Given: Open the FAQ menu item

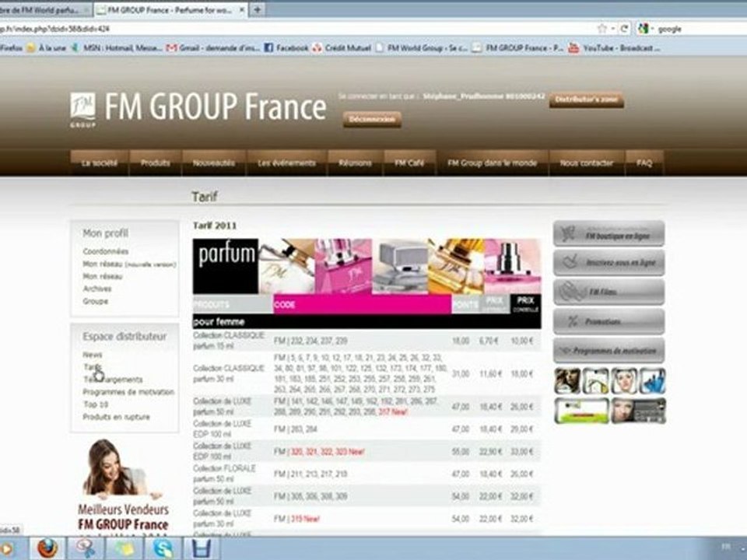Looking at the screenshot, I should tap(644, 163).
